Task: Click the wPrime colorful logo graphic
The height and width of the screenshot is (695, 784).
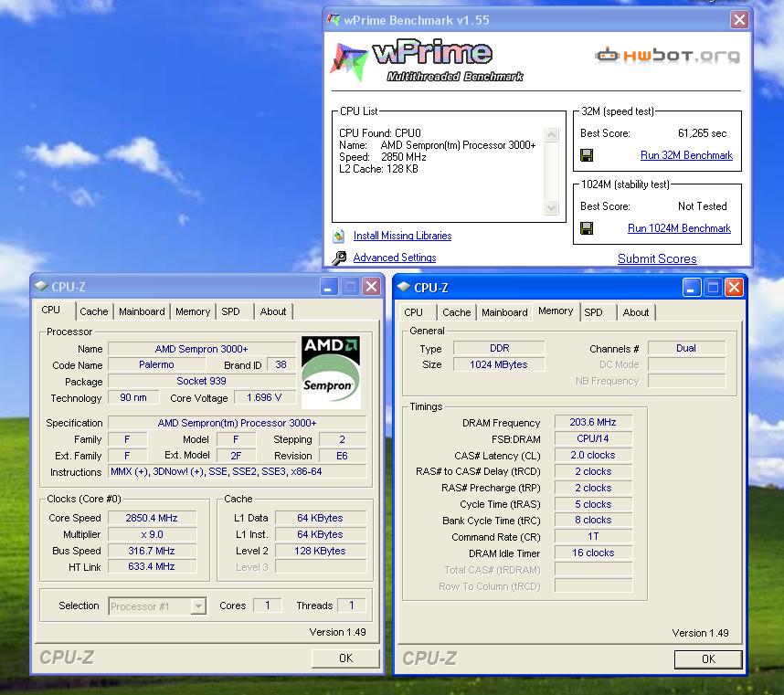Action: (x=349, y=61)
